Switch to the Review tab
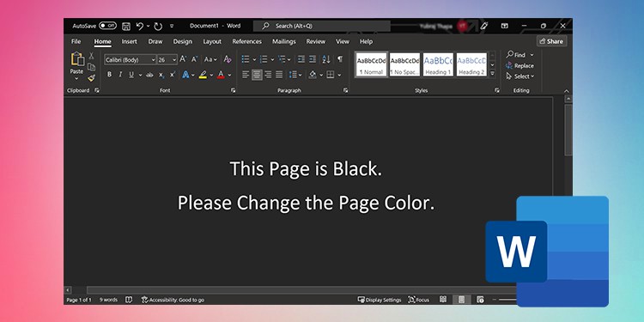Screen dimensions: 644x322 click(316, 41)
